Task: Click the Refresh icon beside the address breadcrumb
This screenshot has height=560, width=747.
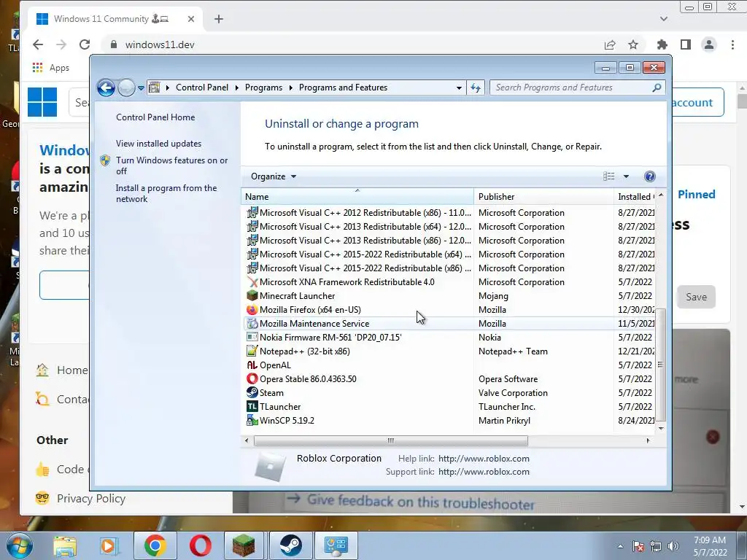Action: (476, 87)
